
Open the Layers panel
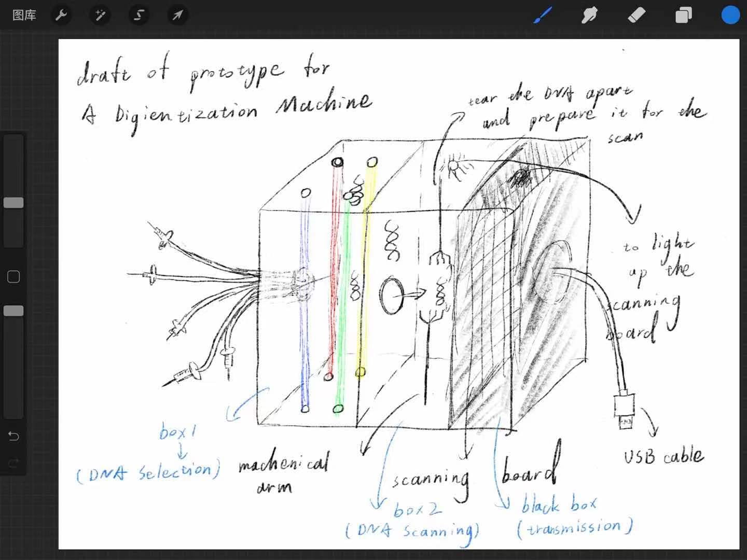coord(683,16)
